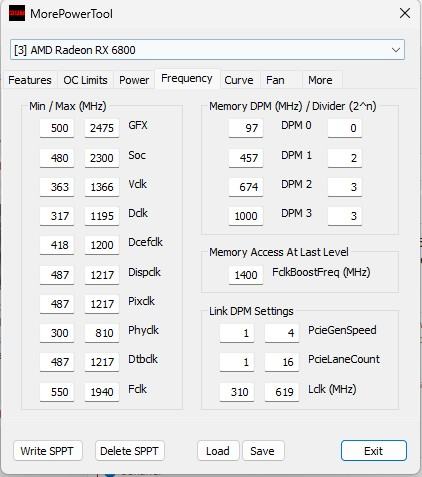
Task: Edit the PcieGenSpeed minimum field
Action: [x=237, y=333]
